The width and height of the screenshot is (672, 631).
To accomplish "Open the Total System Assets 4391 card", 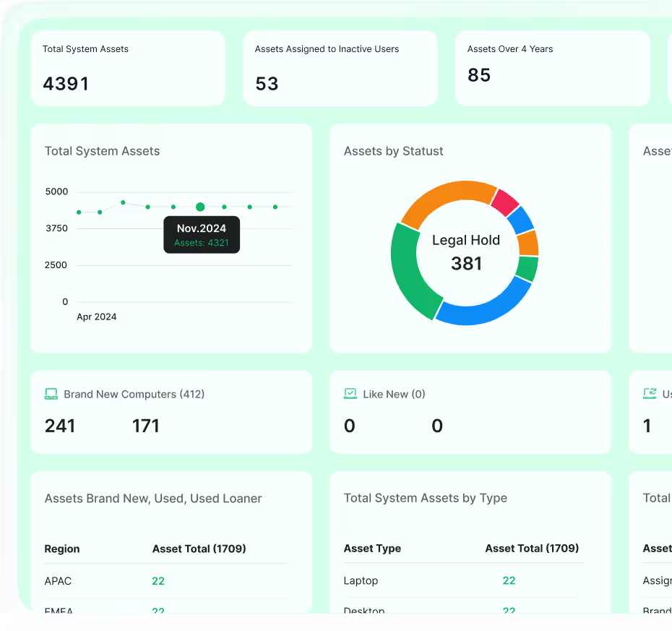I will pyautogui.click(x=128, y=69).
